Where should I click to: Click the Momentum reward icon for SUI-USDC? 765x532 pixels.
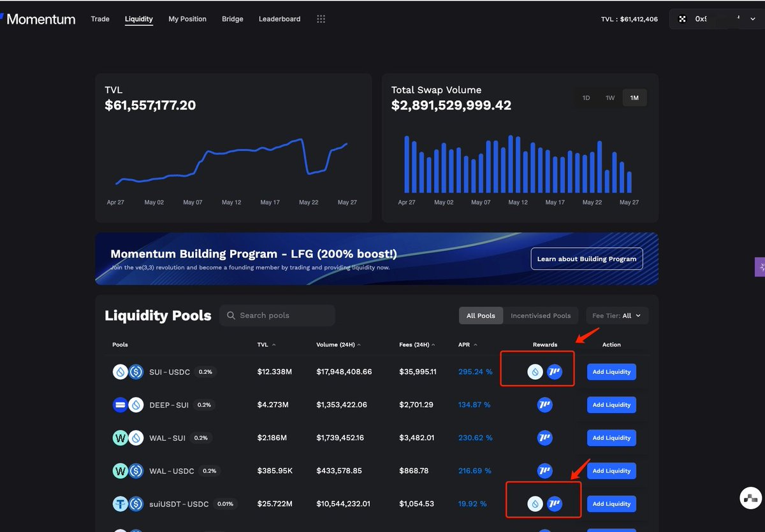pyautogui.click(x=555, y=372)
